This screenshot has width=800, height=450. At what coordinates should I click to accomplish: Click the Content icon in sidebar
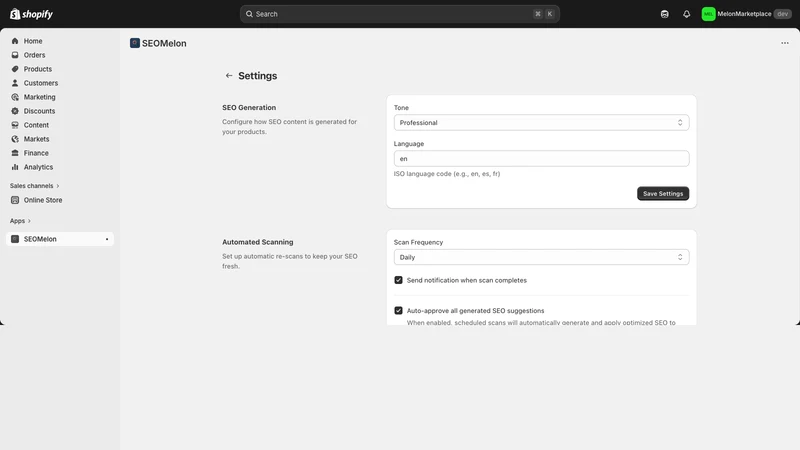point(15,125)
